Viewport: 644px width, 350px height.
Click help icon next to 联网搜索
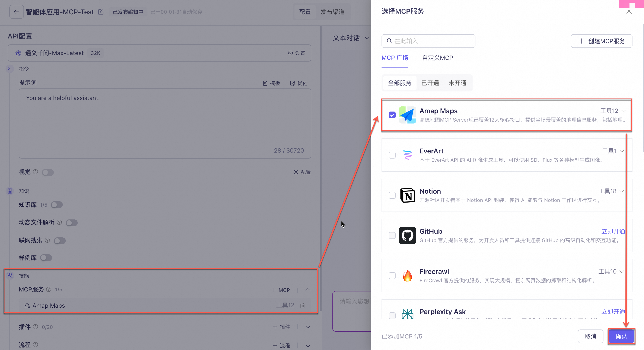click(47, 240)
